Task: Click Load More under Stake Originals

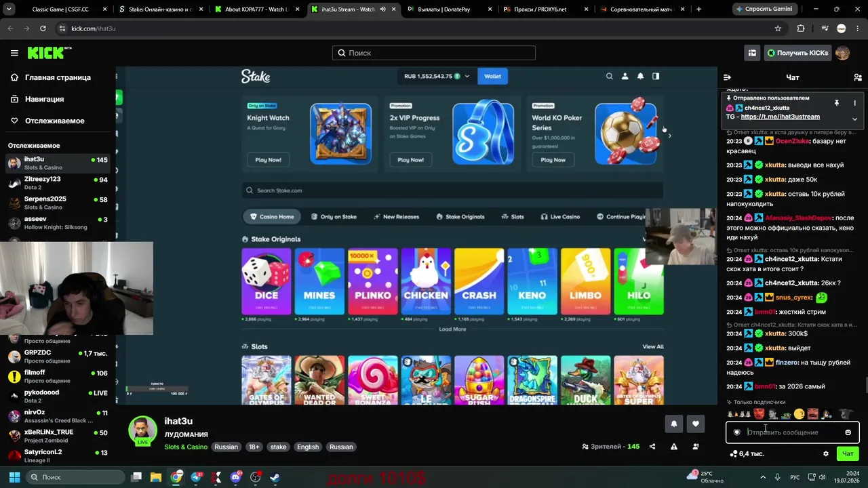Action: [452, 329]
